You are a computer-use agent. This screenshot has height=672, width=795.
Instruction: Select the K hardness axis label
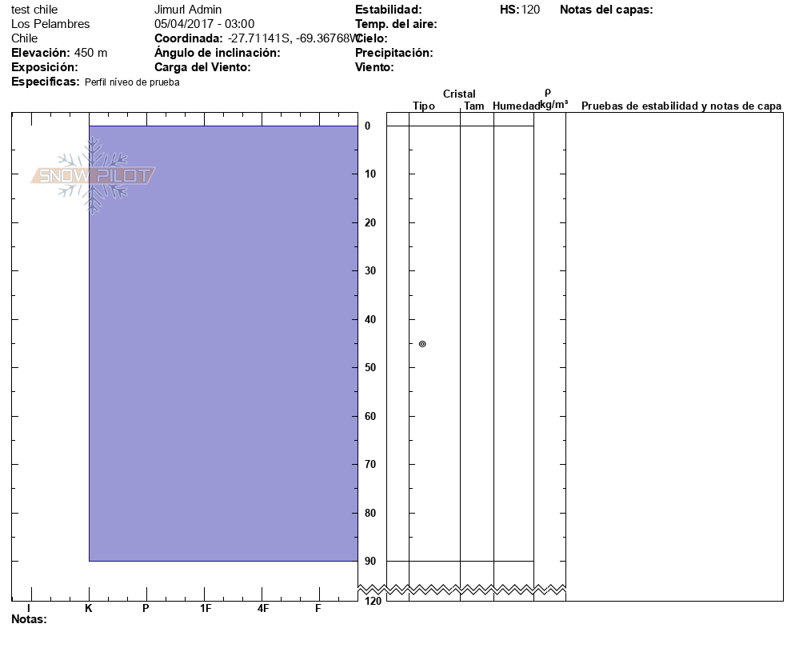coord(89,608)
